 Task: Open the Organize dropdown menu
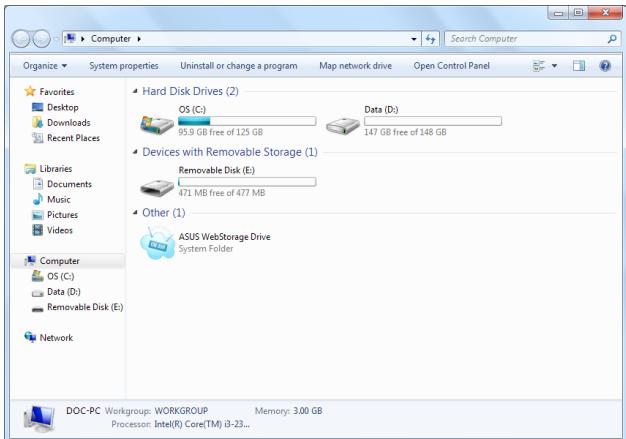pos(45,66)
